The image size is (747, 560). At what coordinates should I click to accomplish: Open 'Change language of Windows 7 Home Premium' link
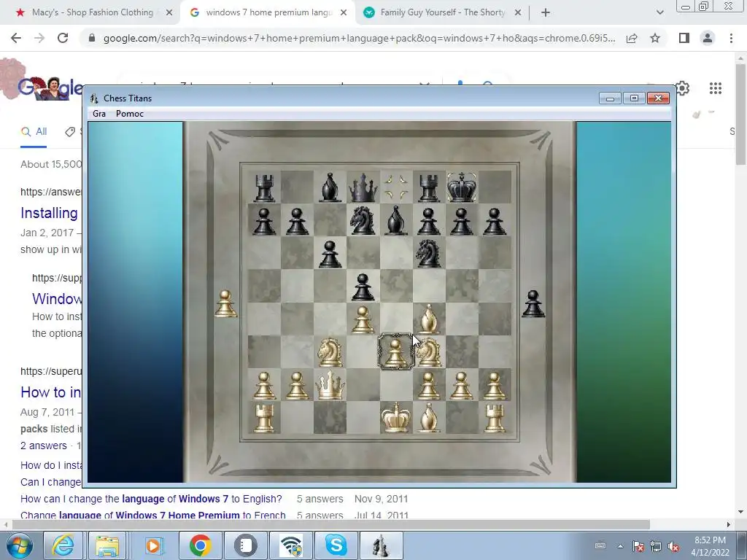point(153,515)
